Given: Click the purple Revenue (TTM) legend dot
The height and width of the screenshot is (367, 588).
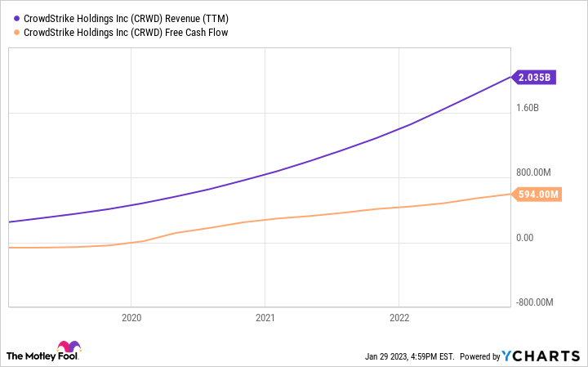Looking at the screenshot, I should [16, 16].
